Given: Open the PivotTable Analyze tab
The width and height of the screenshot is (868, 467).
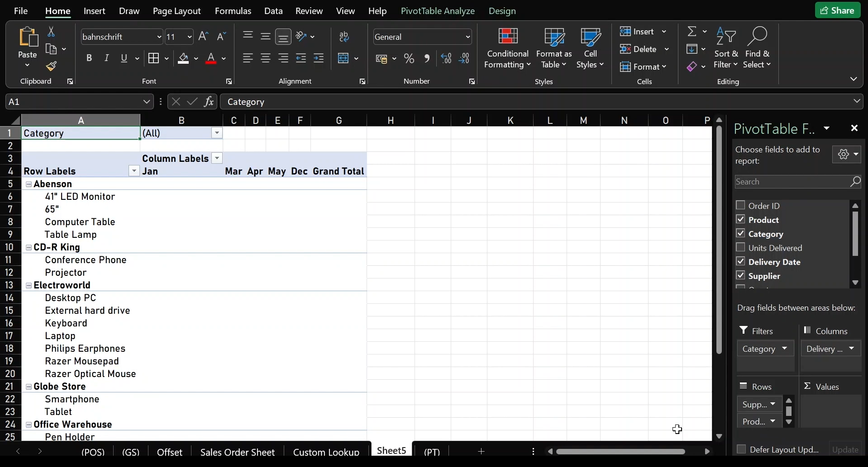Looking at the screenshot, I should click(438, 11).
